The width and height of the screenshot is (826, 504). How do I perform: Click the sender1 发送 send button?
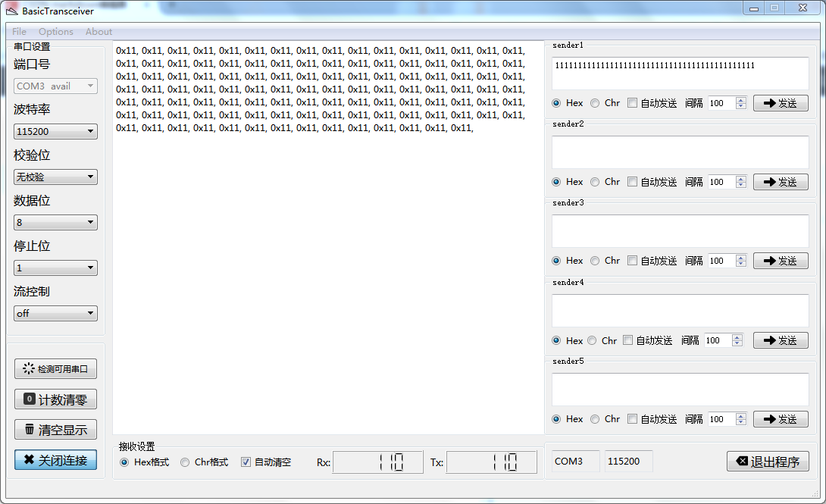pyautogui.click(x=781, y=103)
